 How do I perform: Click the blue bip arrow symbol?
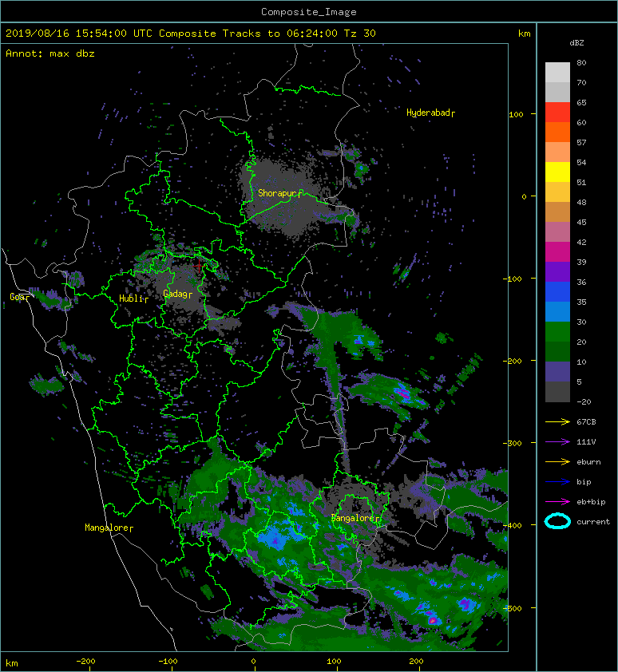557,482
